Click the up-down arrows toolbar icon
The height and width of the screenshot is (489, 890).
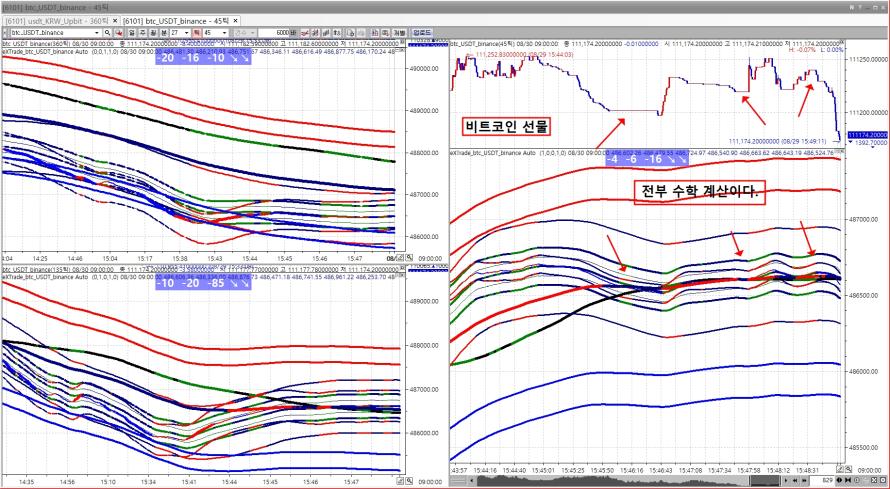[337, 32]
